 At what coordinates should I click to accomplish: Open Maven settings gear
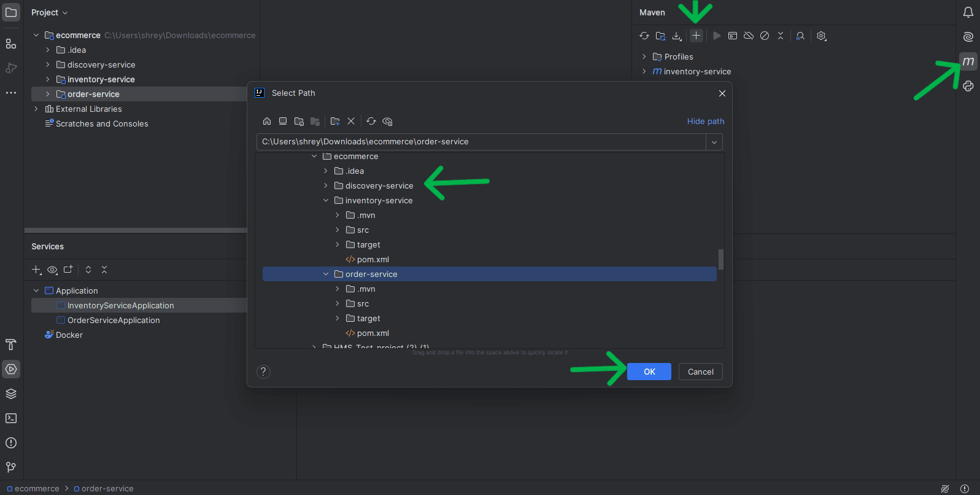(x=822, y=36)
